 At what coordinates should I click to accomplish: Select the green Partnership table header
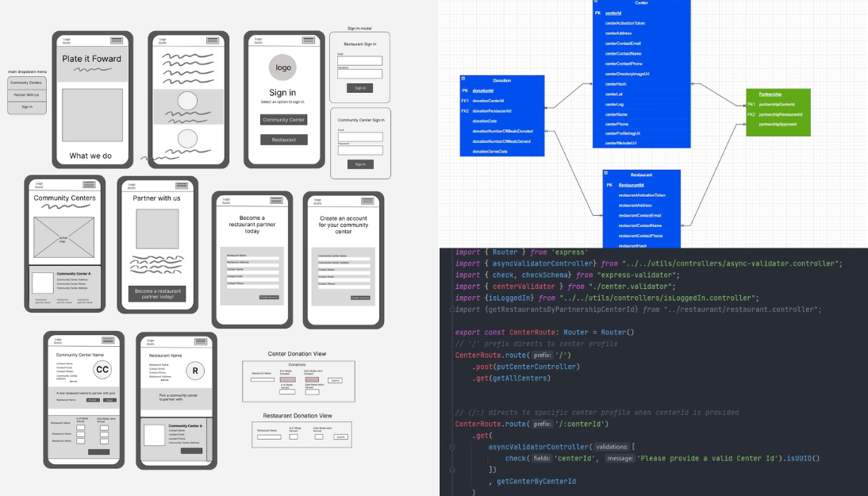click(x=778, y=94)
